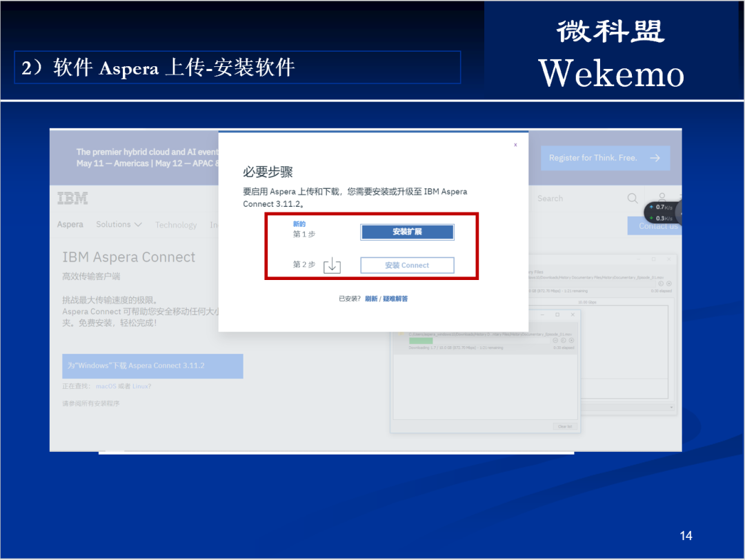The width and height of the screenshot is (745, 560).
Task: Click the green download progress bar
Action: pyautogui.click(x=421, y=341)
